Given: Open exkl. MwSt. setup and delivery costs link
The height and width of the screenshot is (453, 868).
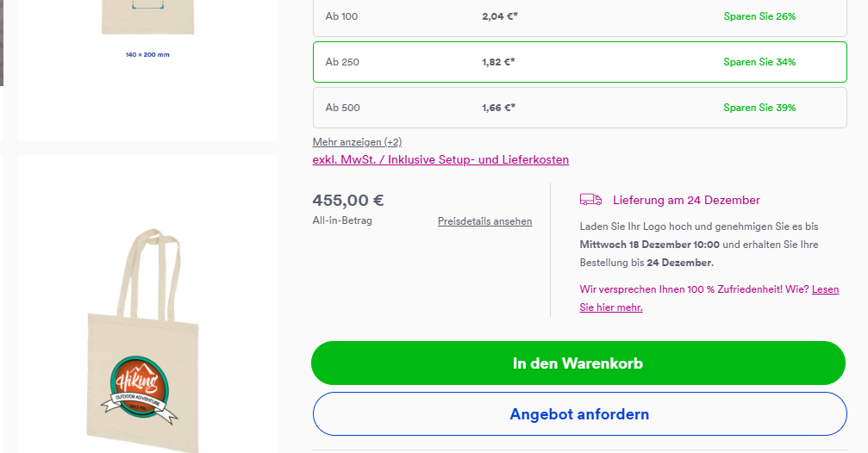Looking at the screenshot, I should pyautogui.click(x=440, y=160).
